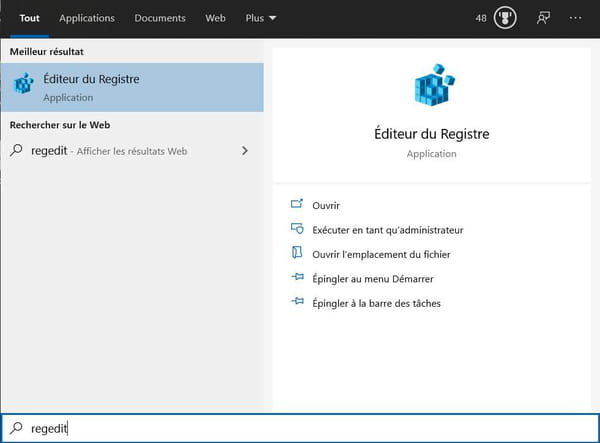
Task: Choose Exécuter en tant qu'administrateur
Action: click(x=388, y=230)
